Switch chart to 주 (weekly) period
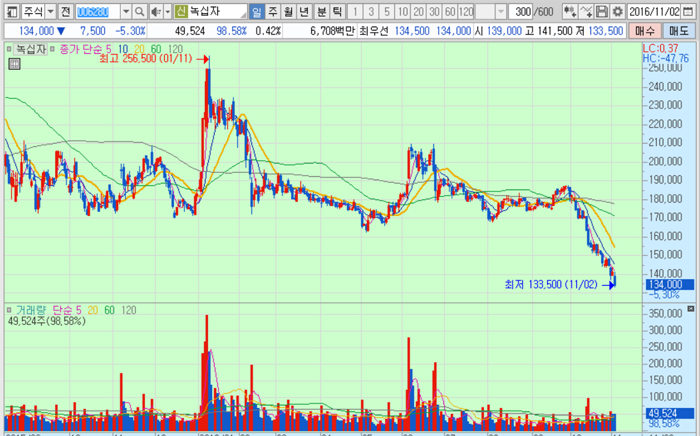The width and height of the screenshot is (700, 436). 273,12
